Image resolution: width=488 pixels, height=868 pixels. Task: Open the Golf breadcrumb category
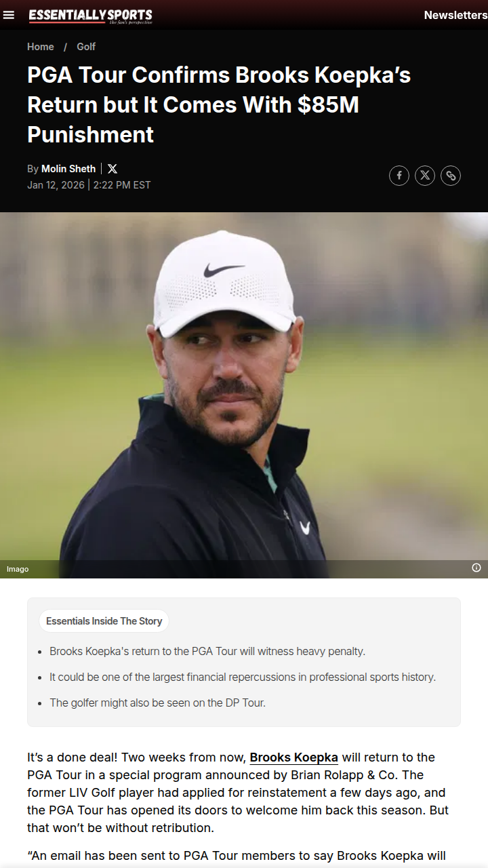pyautogui.click(x=86, y=47)
